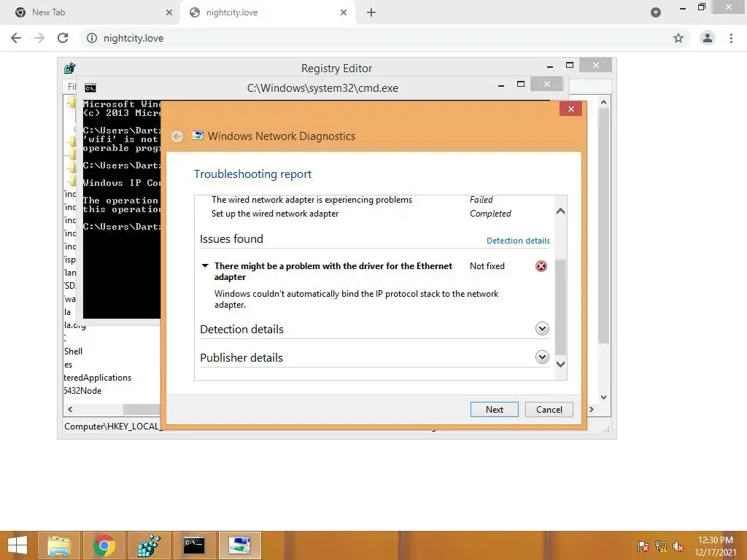Close the New Tab browser tab
Screen dimensions: 747x560
169,13
